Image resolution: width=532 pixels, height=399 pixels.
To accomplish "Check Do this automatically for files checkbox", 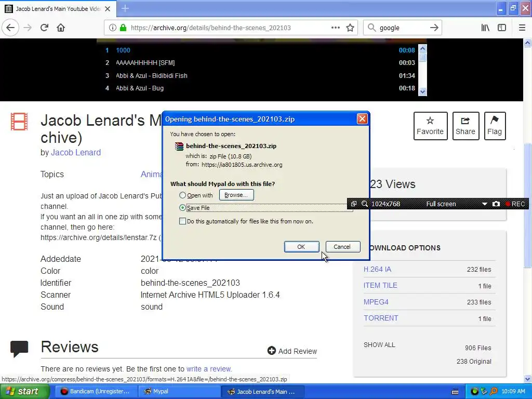I will point(182,221).
